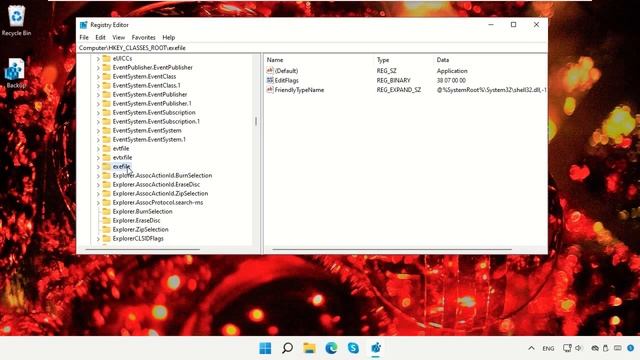Select the 38 07 00 00 data cell
This screenshot has height=360, width=640.
point(451,80)
